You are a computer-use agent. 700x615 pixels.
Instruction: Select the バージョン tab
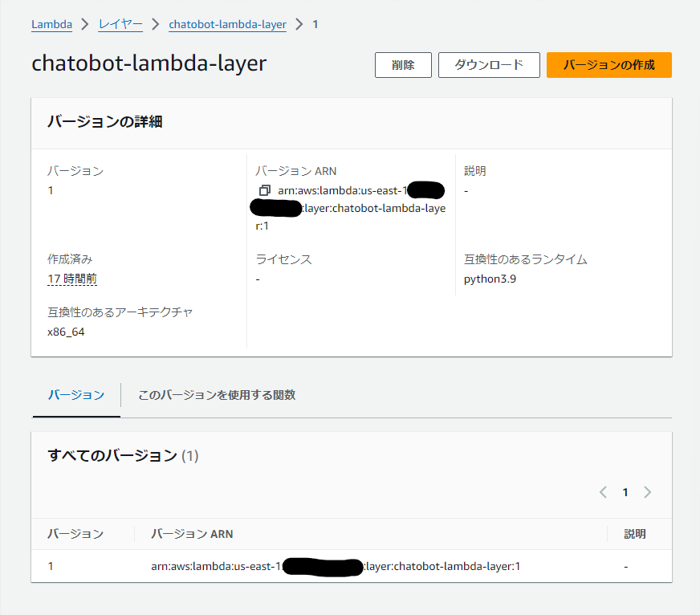point(76,395)
